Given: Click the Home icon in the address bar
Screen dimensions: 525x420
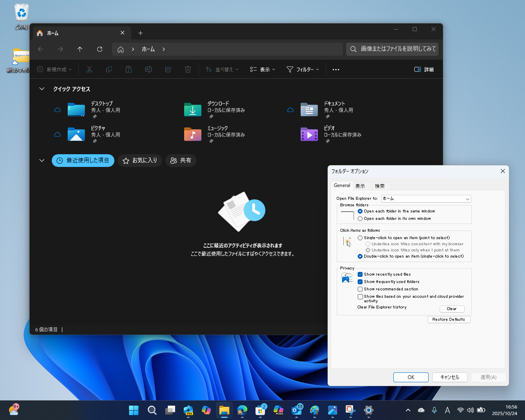Looking at the screenshot, I should [121, 49].
